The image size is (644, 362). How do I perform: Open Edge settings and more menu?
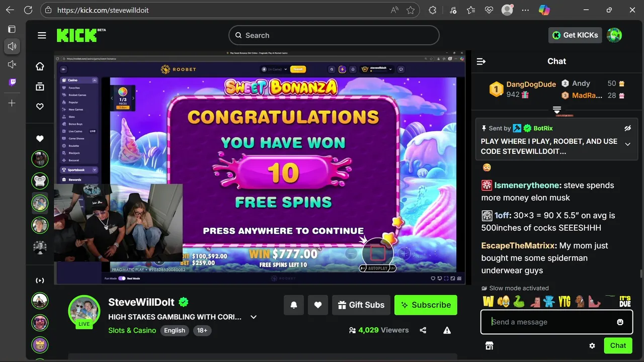(x=525, y=10)
